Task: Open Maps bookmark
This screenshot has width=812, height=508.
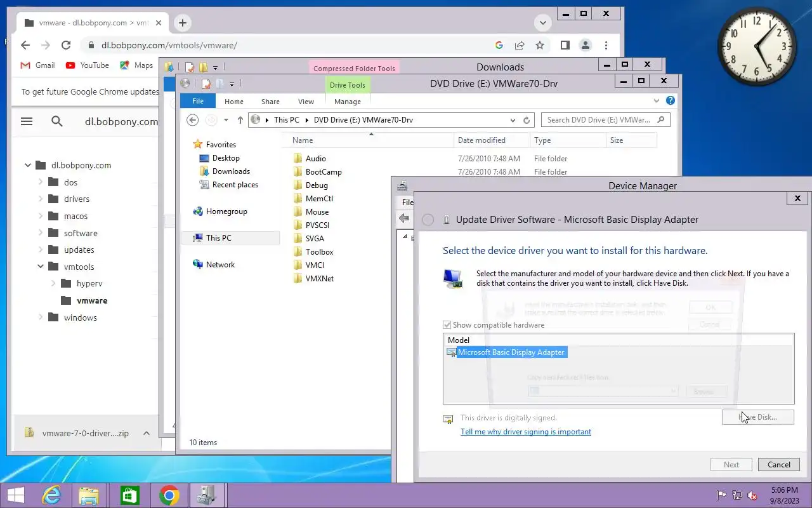Action: point(136,65)
